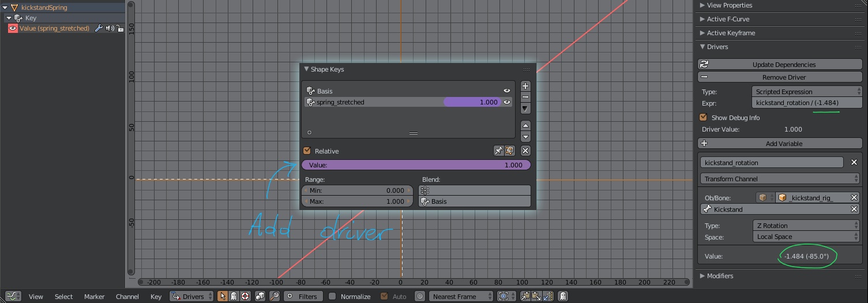Image resolution: width=868 pixels, height=303 pixels.
Task: Click the wrench modifier icon on the Value channel
Action: 99,28
